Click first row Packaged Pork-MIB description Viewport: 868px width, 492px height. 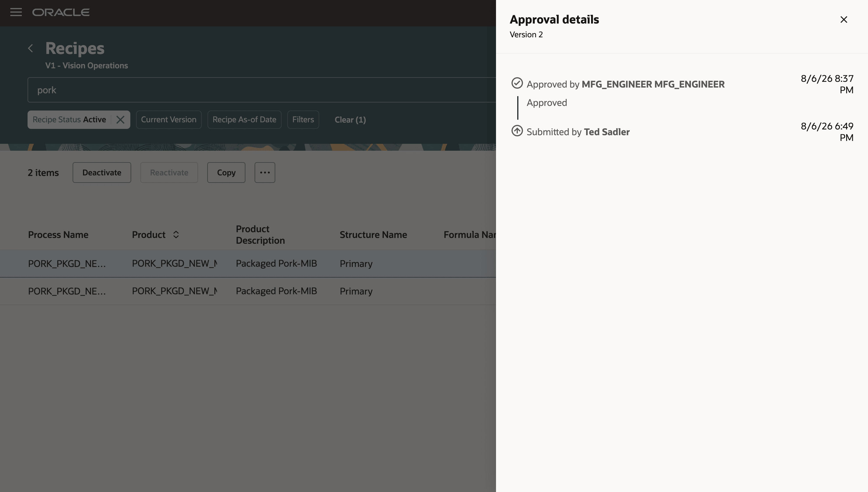pyautogui.click(x=276, y=264)
